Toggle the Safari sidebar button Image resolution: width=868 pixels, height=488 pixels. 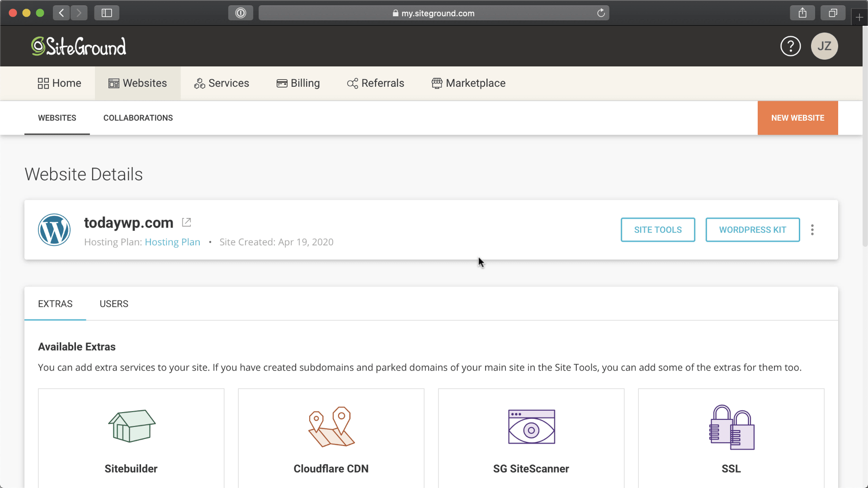(107, 13)
